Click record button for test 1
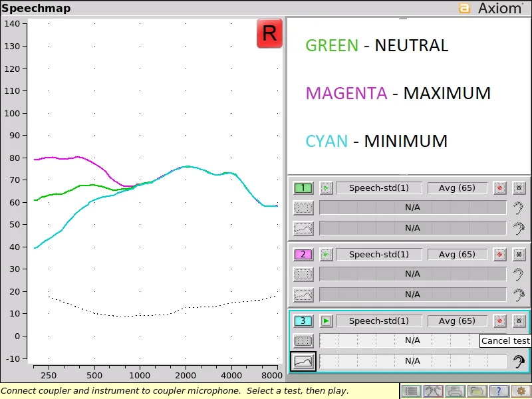Screen dimensions: 532x399 pyautogui.click(x=499, y=188)
